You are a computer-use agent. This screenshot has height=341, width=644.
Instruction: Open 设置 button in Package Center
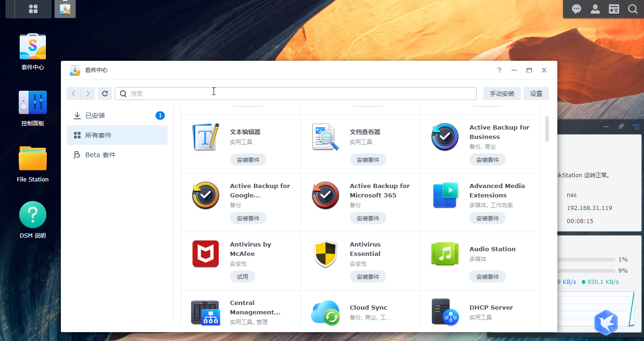[x=536, y=94]
